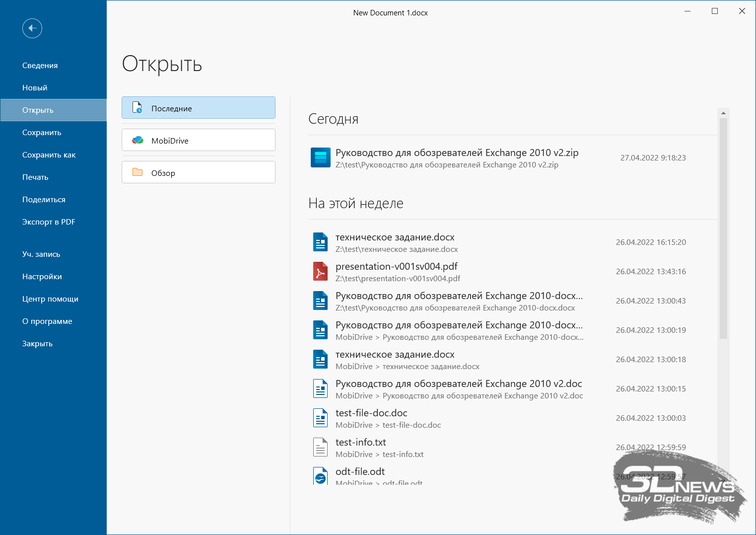The height and width of the screenshot is (535, 756).
Task: Click the docx icon dated 26.04.2022 16:15:20
Action: click(x=321, y=242)
